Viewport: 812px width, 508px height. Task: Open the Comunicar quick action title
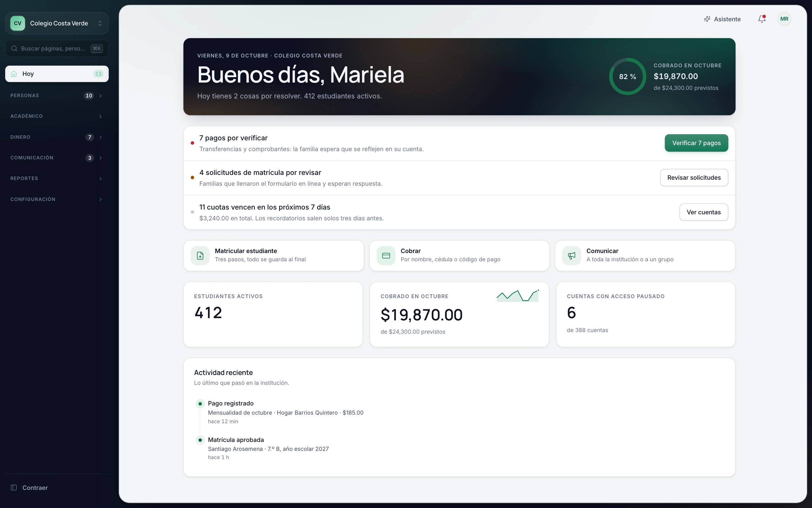pyautogui.click(x=602, y=251)
